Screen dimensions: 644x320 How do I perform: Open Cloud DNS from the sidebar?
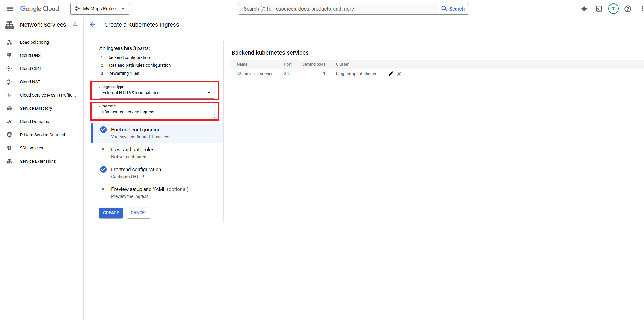click(30, 55)
